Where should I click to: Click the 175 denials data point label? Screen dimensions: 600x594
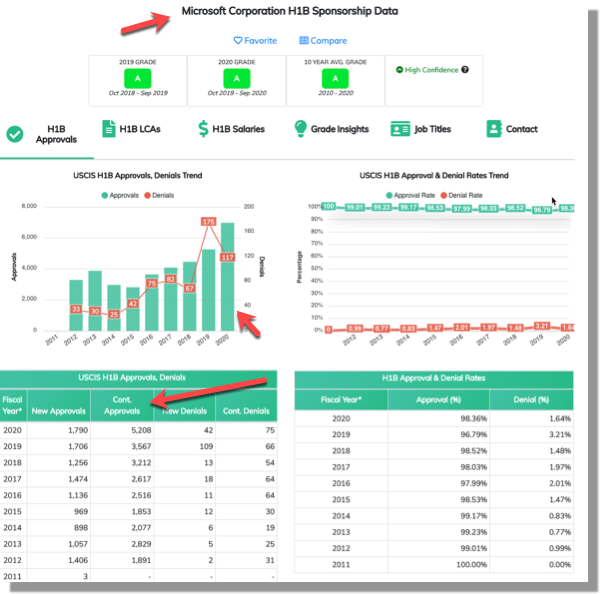(x=209, y=222)
